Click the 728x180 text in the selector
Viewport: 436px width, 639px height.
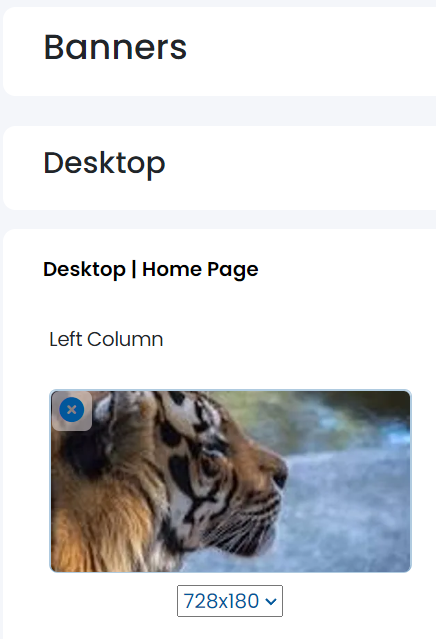click(x=221, y=601)
